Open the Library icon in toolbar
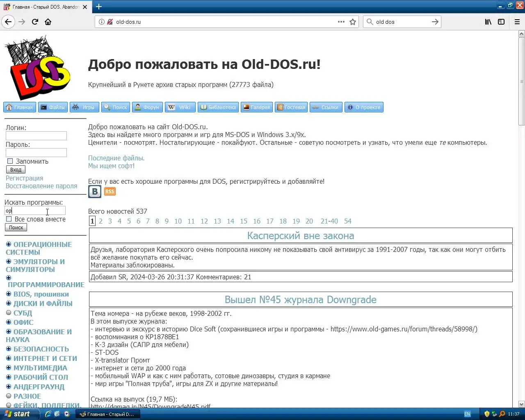 point(488,22)
